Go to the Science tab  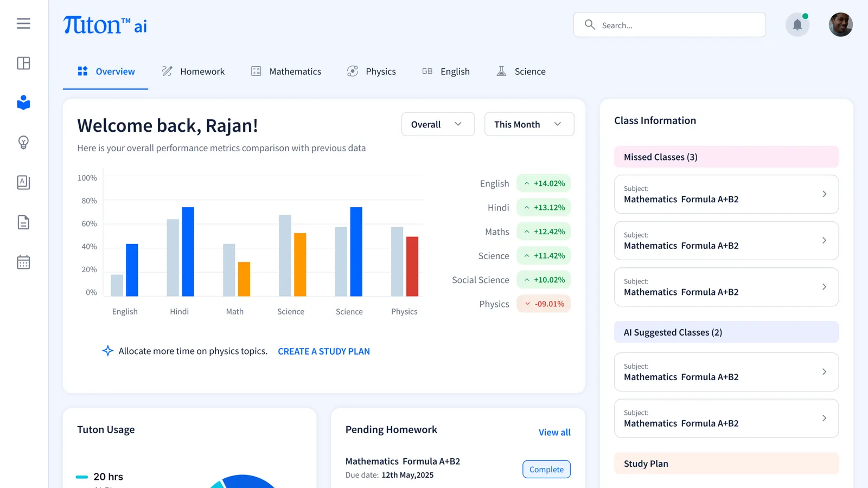pos(521,72)
